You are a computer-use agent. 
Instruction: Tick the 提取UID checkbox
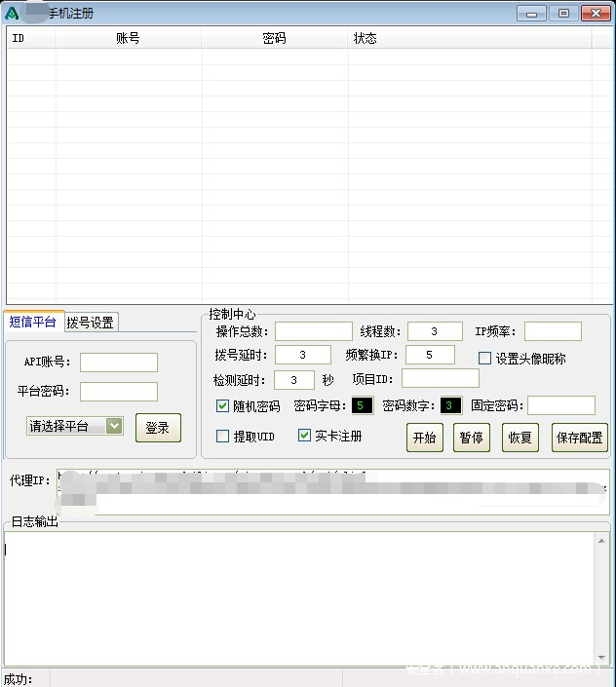pyautogui.click(x=223, y=437)
